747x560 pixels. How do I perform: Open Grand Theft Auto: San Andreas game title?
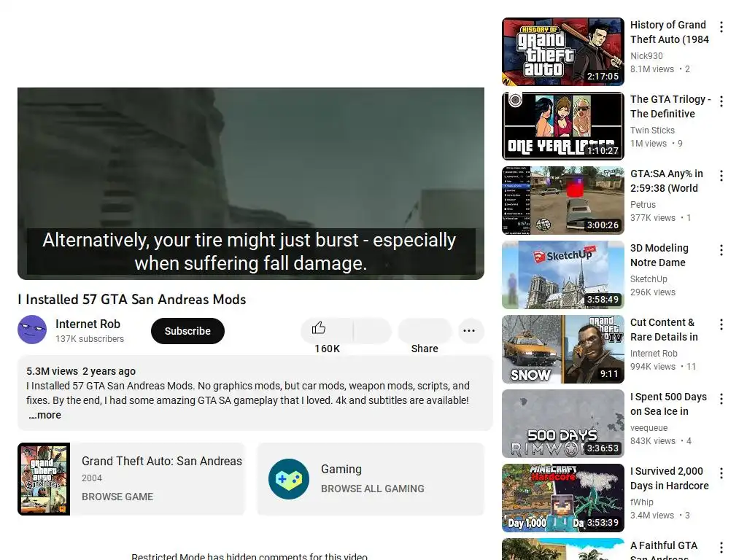click(x=161, y=461)
